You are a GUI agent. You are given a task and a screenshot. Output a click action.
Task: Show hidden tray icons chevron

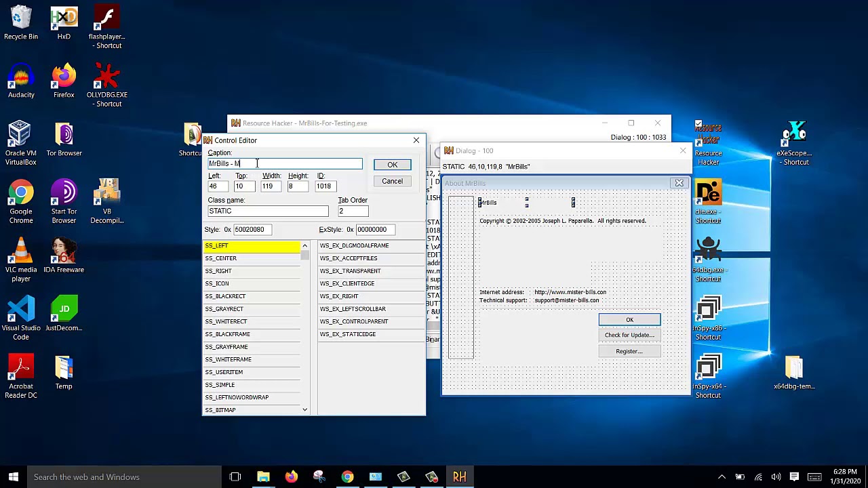pyautogui.click(x=722, y=476)
